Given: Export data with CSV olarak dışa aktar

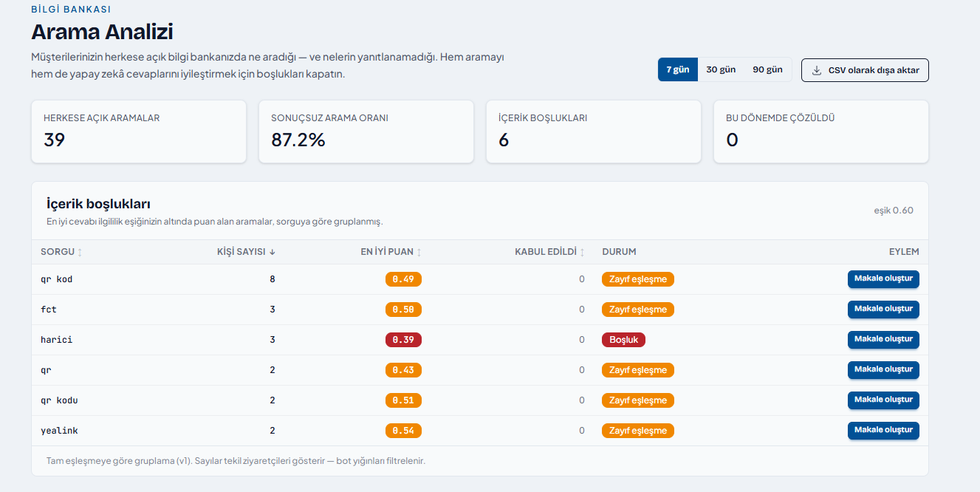Looking at the screenshot, I should point(865,70).
